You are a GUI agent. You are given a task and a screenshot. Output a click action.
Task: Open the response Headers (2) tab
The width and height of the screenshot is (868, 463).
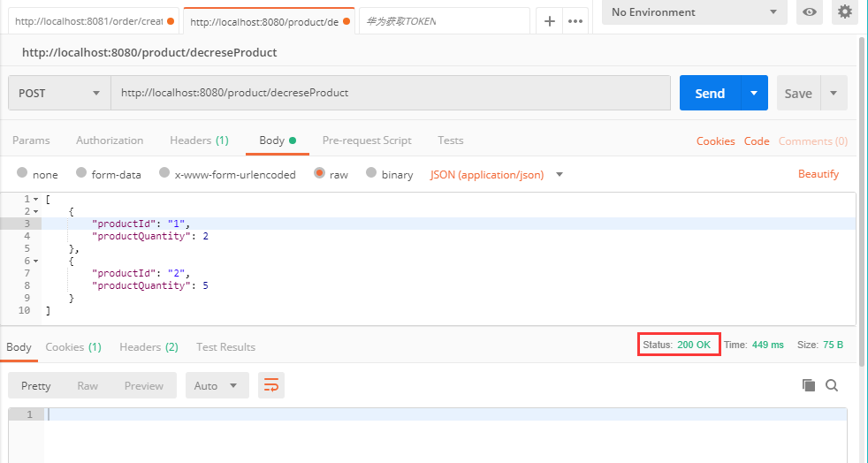[x=148, y=347]
